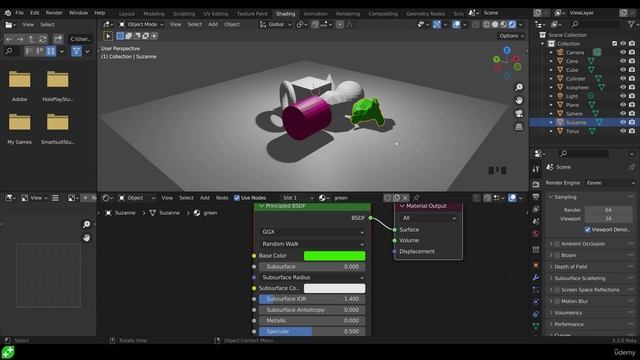Click the Z axis gizmo ball

tap(507, 50)
